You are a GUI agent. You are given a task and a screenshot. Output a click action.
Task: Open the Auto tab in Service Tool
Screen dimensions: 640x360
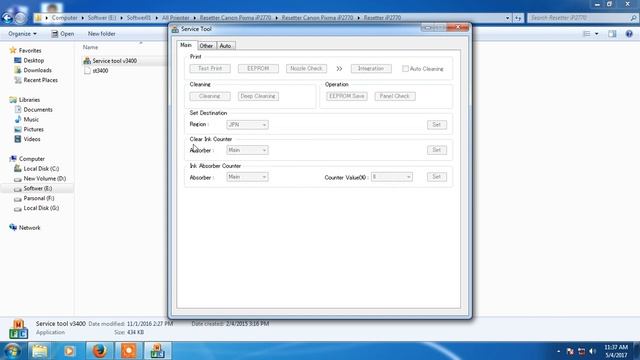[x=225, y=46]
